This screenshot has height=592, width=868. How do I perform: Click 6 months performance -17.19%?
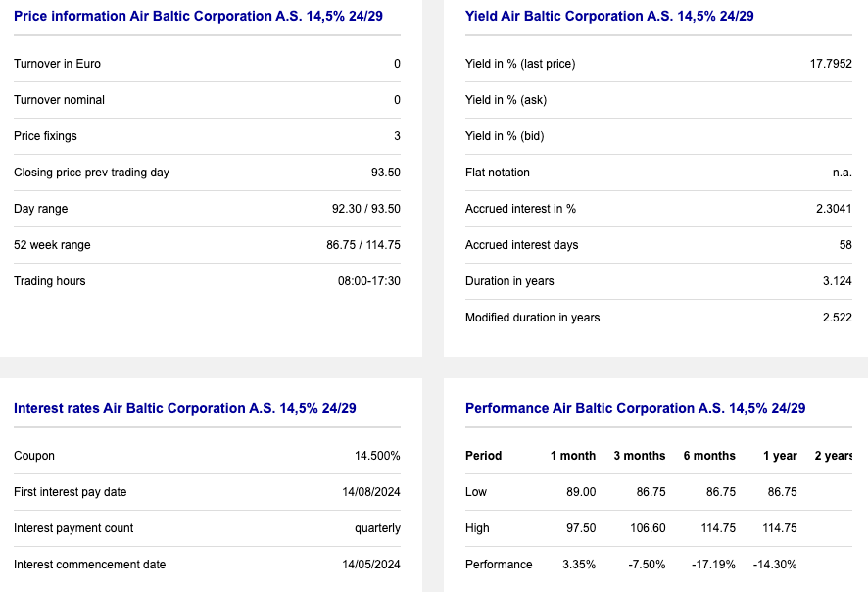click(713, 565)
